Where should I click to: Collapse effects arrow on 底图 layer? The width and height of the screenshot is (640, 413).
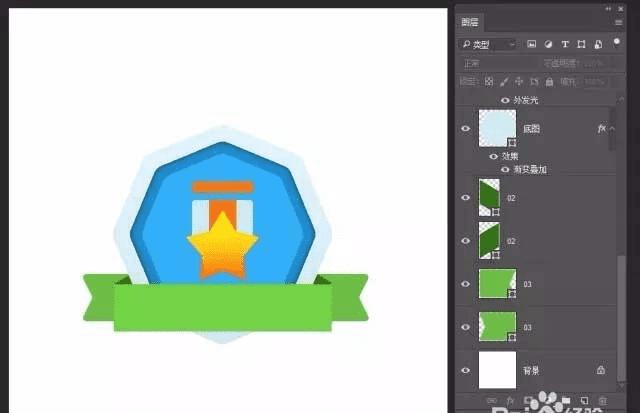click(x=612, y=129)
